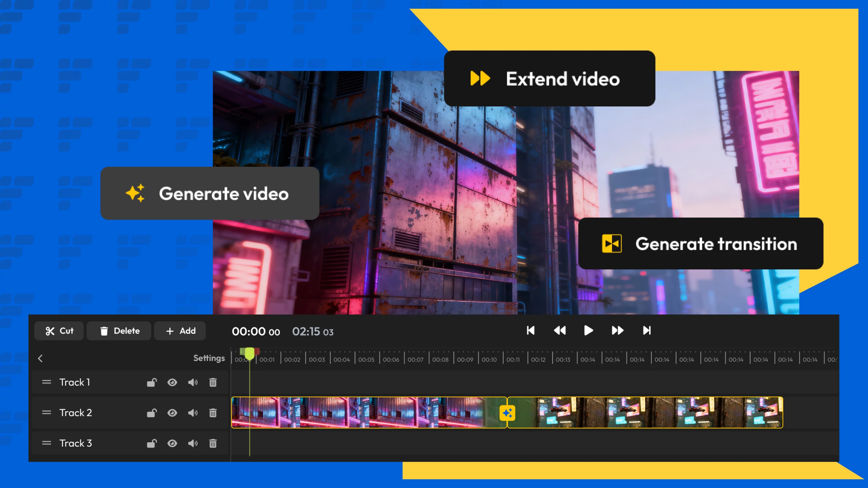Lock Track 1 with the padlock icon
This screenshot has width=868, height=488.
(151, 382)
